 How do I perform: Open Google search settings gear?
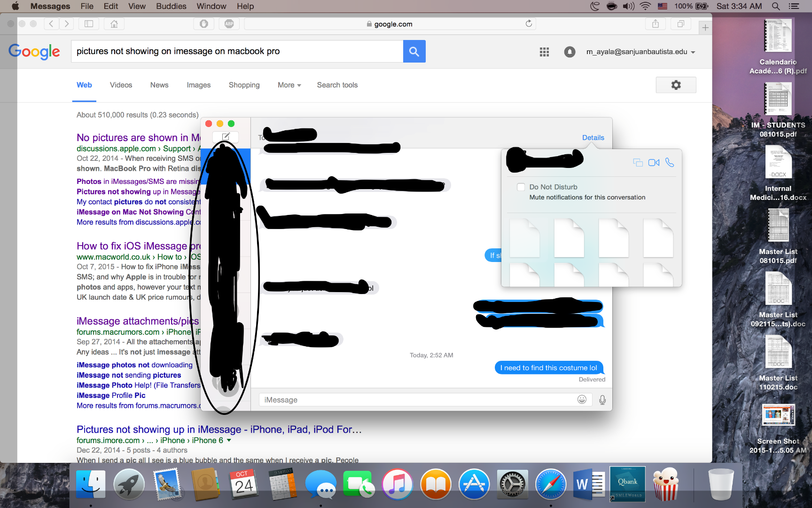tap(676, 85)
